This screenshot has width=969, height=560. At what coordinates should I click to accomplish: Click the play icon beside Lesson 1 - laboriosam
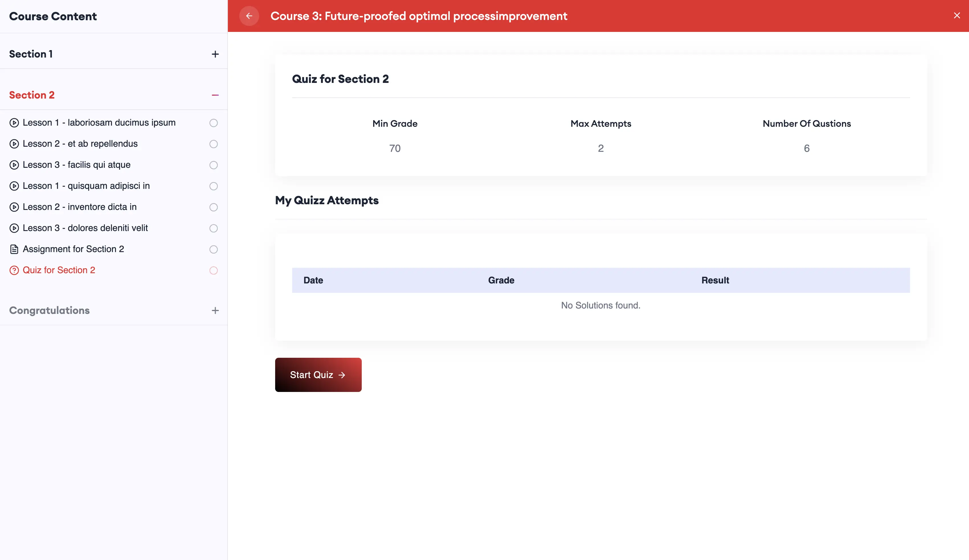pos(14,123)
